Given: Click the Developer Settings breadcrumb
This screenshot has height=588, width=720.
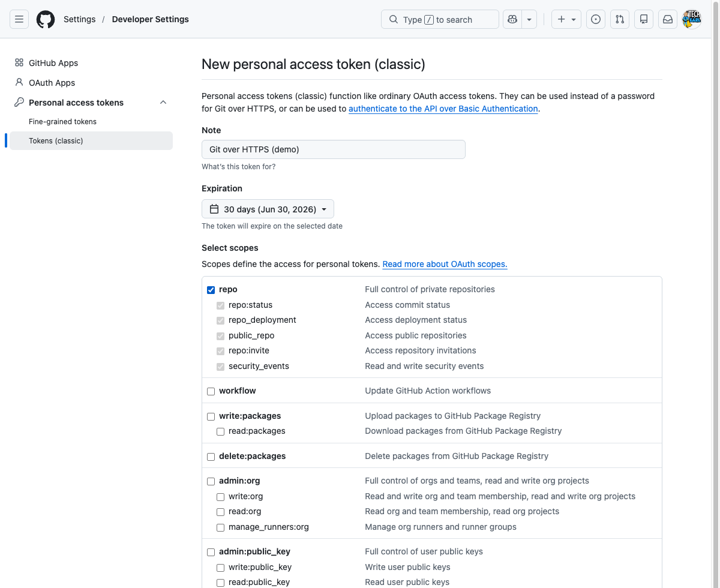Looking at the screenshot, I should point(151,19).
